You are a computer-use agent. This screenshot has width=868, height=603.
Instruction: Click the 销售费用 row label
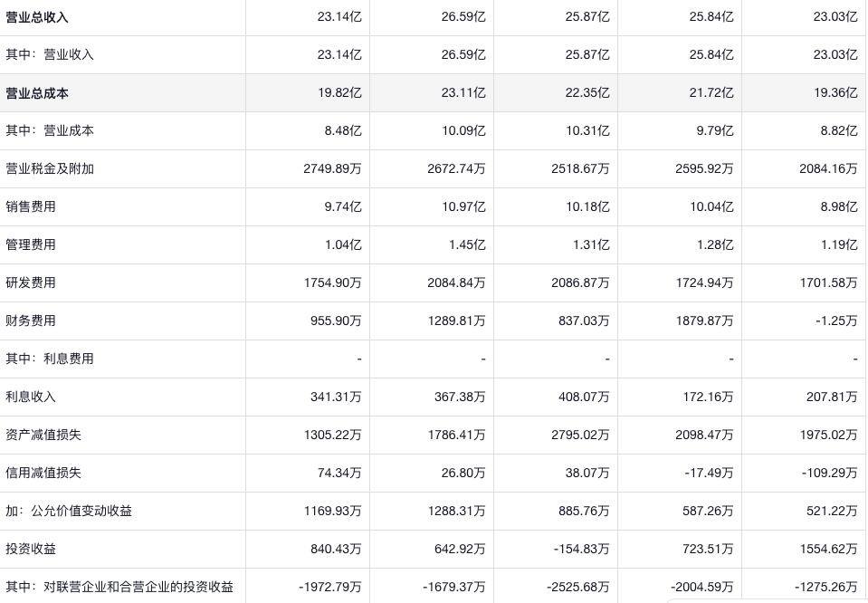pos(31,207)
